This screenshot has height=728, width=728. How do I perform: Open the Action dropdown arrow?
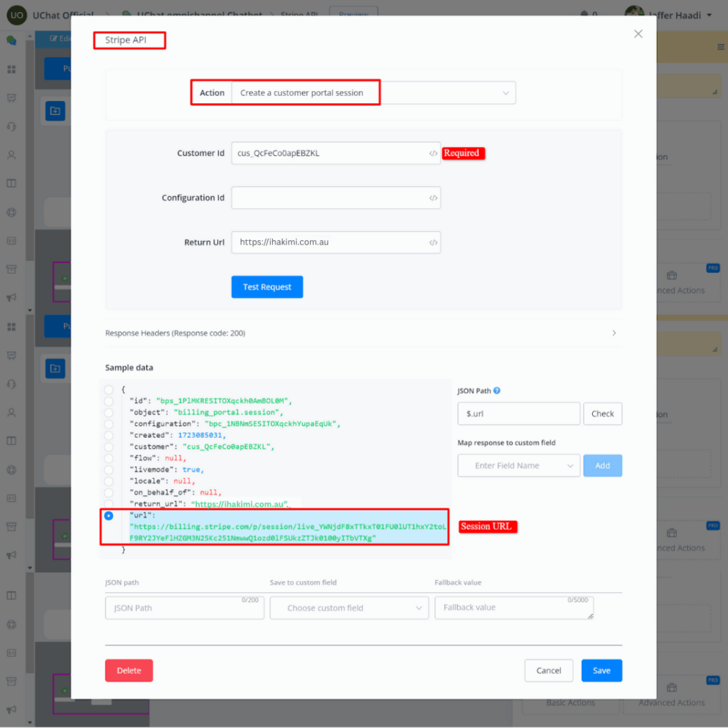pyautogui.click(x=505, y=93)
